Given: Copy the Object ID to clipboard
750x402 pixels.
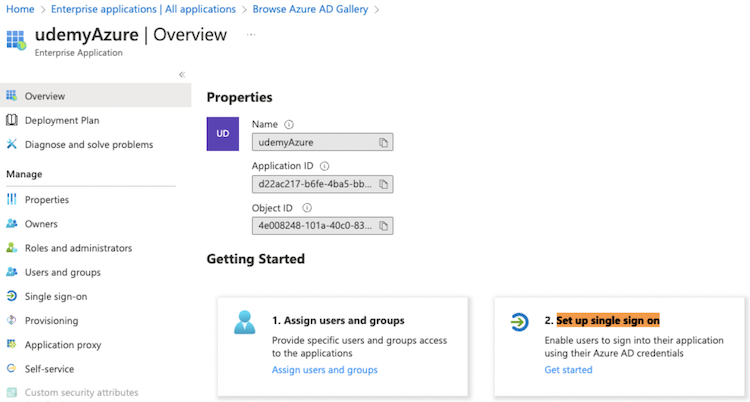Looking at the screenshot, I should (383, 226).
